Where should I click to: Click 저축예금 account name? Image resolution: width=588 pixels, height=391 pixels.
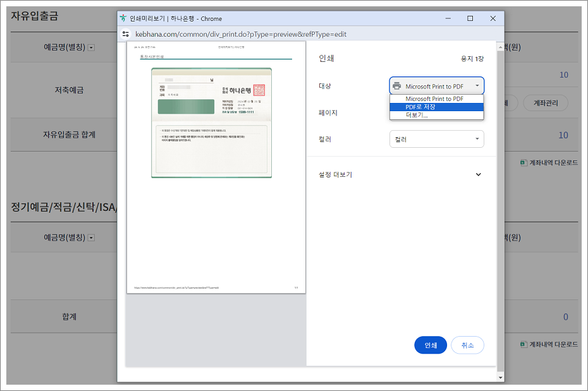pos(69,90)
